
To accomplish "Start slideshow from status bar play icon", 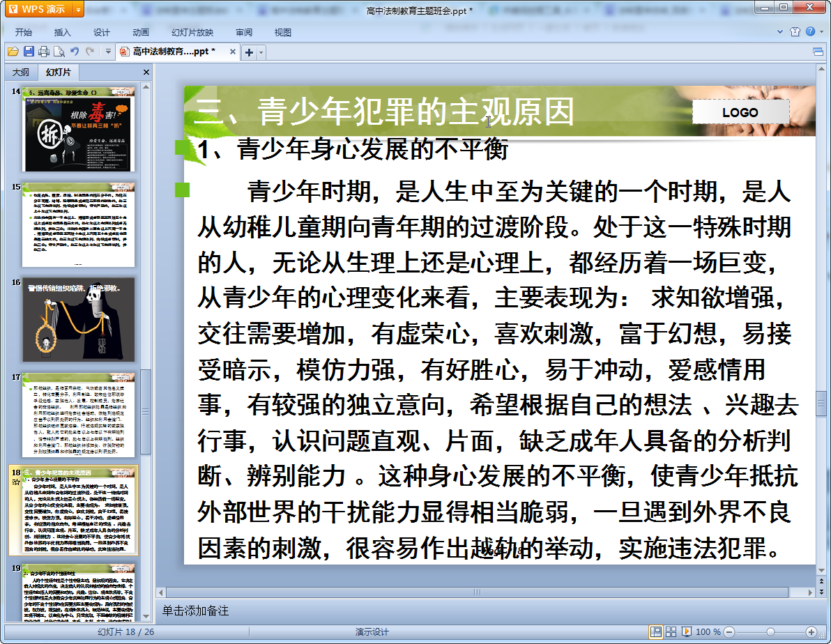I will tap(686, 632).
